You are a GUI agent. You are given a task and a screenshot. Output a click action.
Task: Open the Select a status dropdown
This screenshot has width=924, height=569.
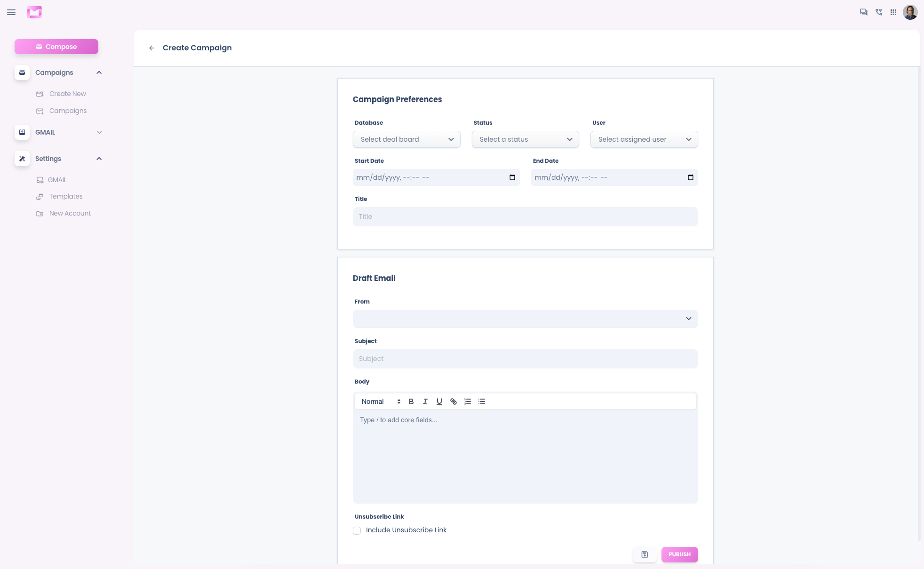[x=525, y=139]
